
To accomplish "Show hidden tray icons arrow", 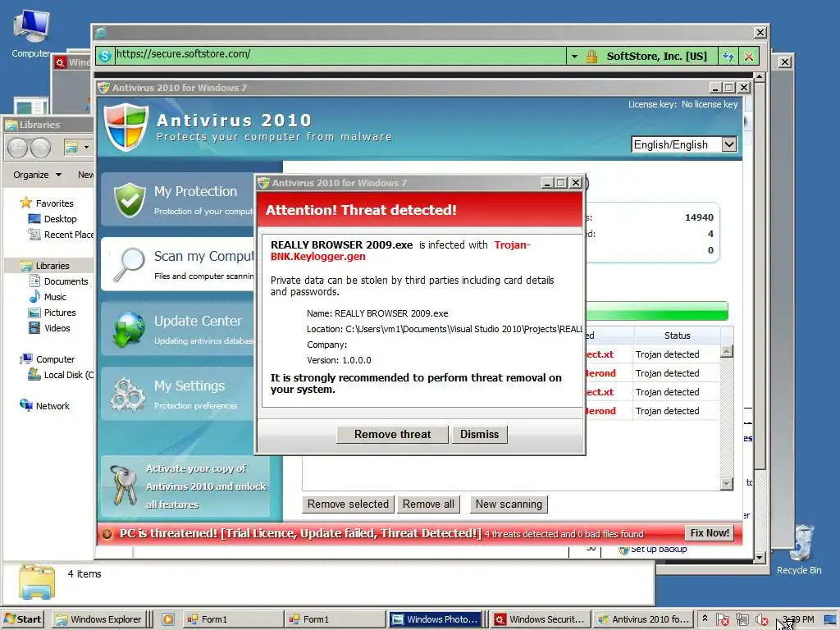I will 705,619.
